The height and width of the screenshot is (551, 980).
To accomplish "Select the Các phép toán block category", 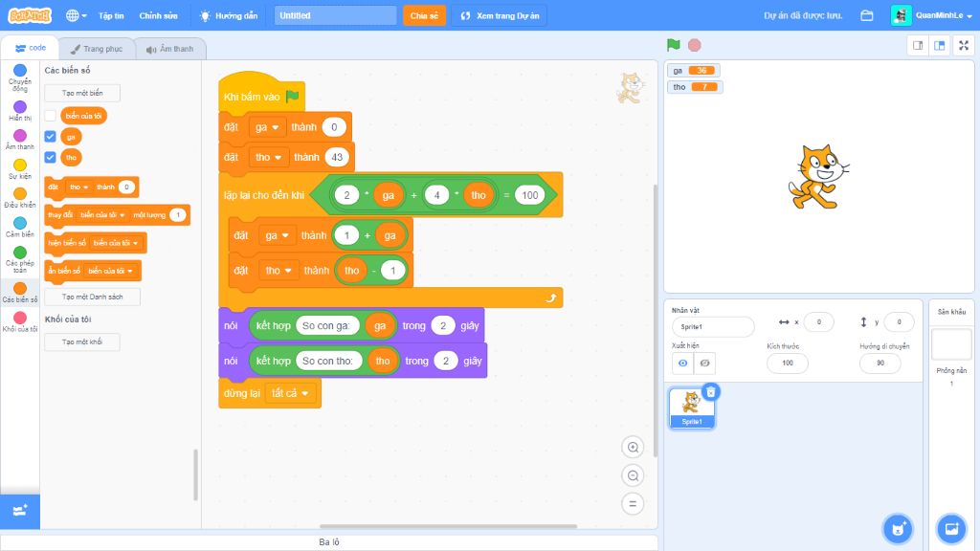I will pyautogui.click(x=20, y=259).
